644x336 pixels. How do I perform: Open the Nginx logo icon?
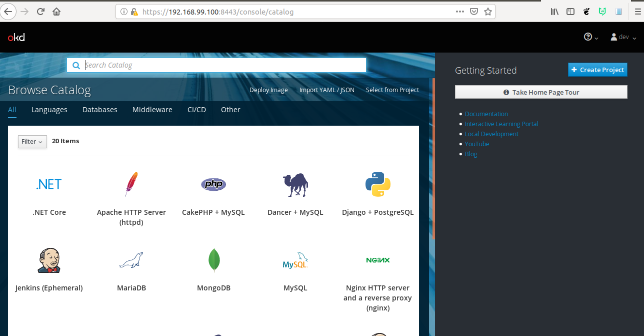(378, 260)
